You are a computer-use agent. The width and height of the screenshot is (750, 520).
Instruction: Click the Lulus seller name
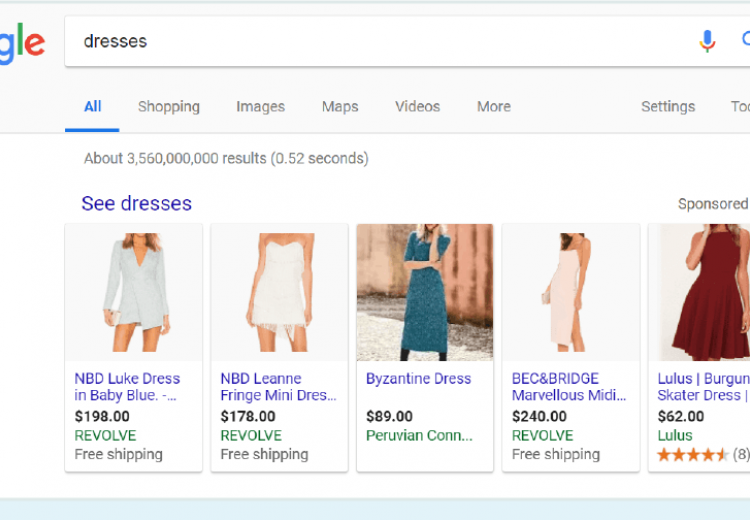675,435
